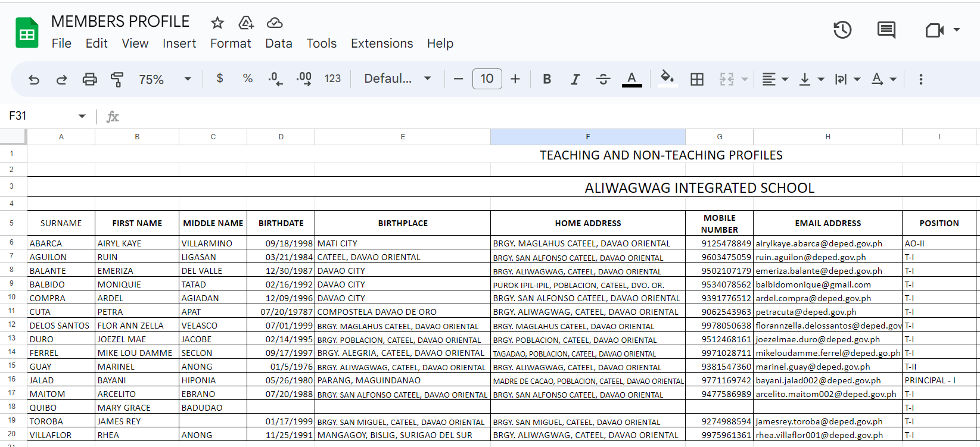Click the F31 name box

[42, 116]
